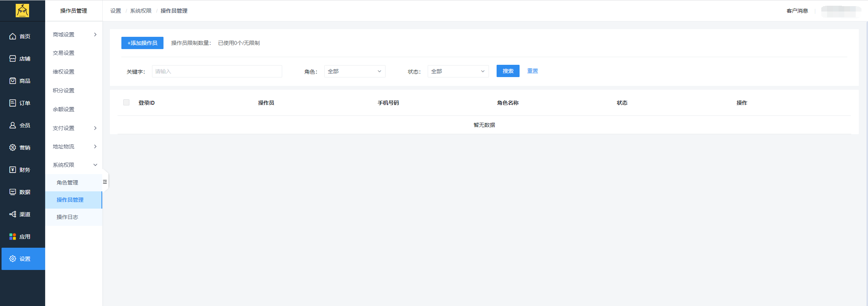
Task: Click the 手机号码 column header
Action: 388,103
